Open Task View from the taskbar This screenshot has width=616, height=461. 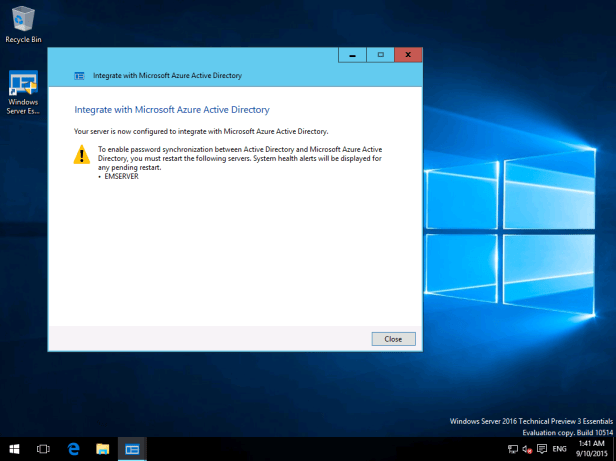(43, 449)
